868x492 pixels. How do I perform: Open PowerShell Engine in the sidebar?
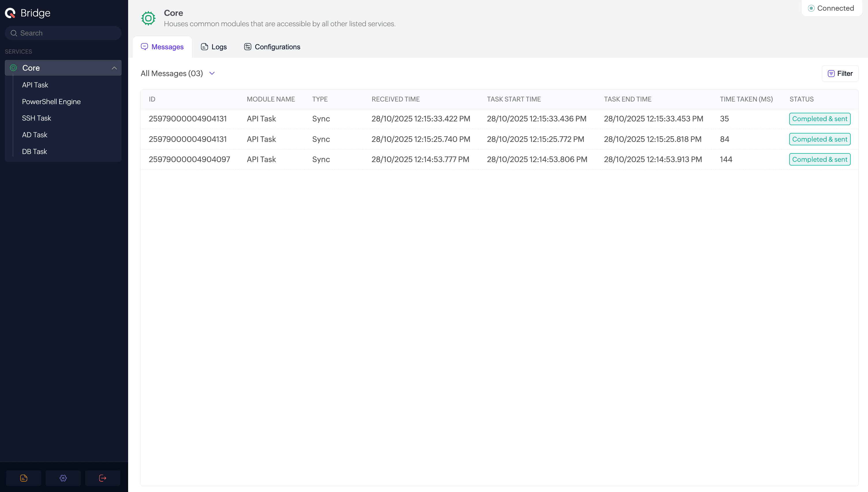coord(51,102)
